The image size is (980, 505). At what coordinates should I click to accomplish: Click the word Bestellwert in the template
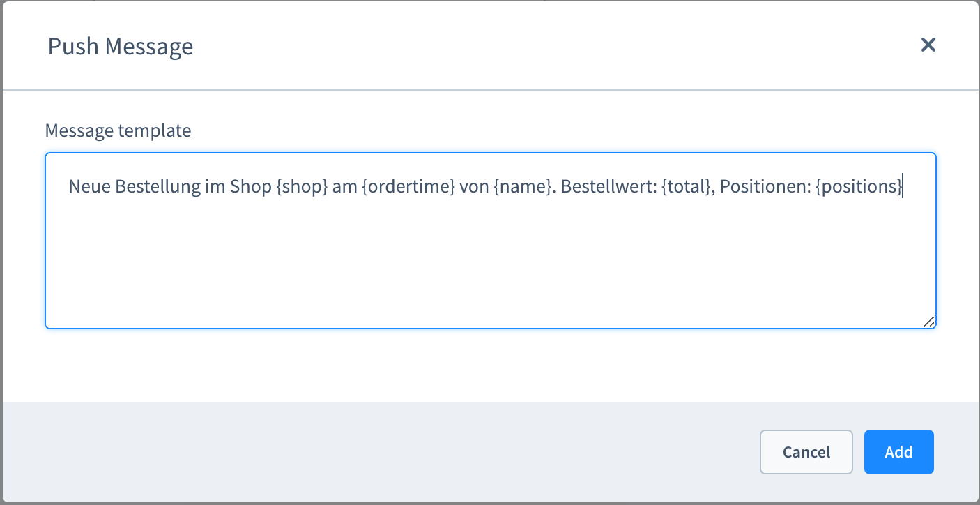[607, 187]
